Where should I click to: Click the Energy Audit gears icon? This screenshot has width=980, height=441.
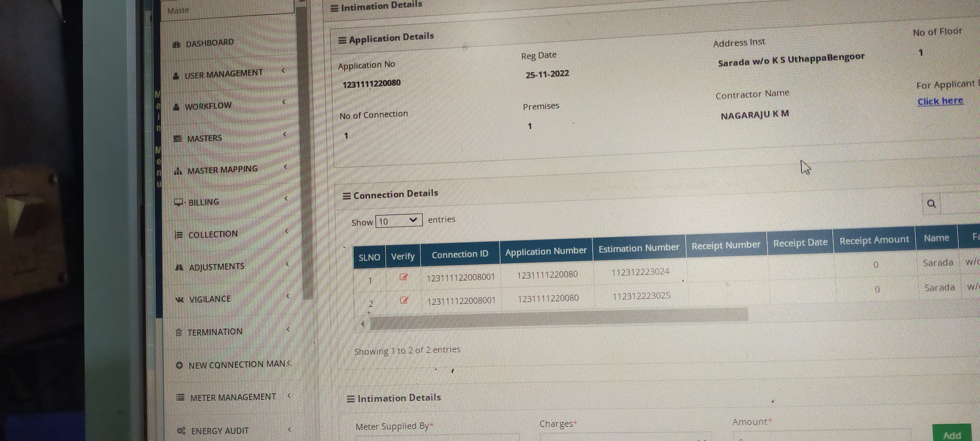(182, 431)
